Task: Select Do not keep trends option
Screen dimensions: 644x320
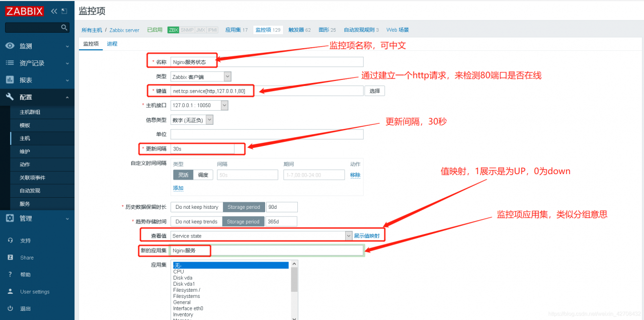Action: click(196, 221)
